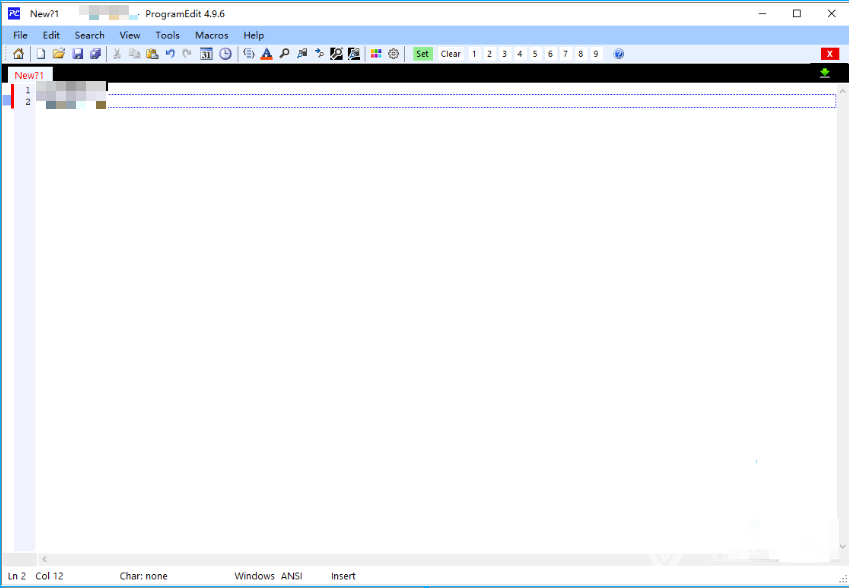Maximize the ProgramEdit window

click(x=797, y=14)
